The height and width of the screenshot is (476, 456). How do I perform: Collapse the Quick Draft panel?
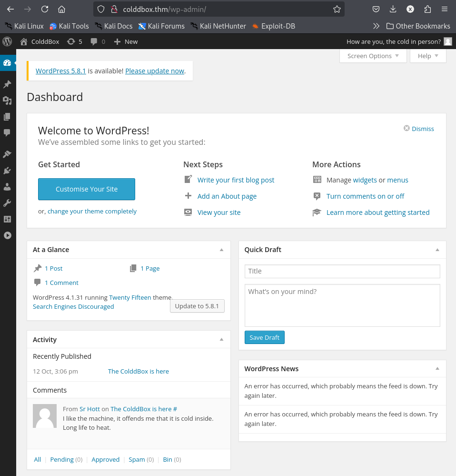click(x=437, y=250)
